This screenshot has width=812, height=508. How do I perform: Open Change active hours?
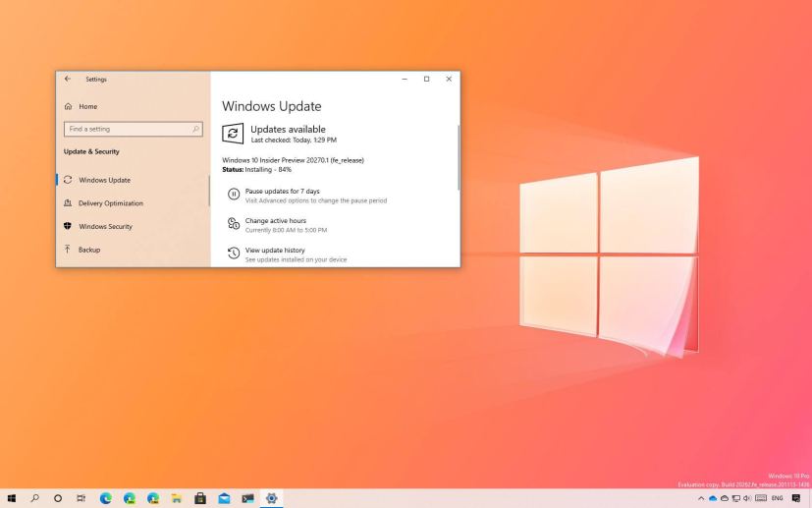tap(276, 221)
